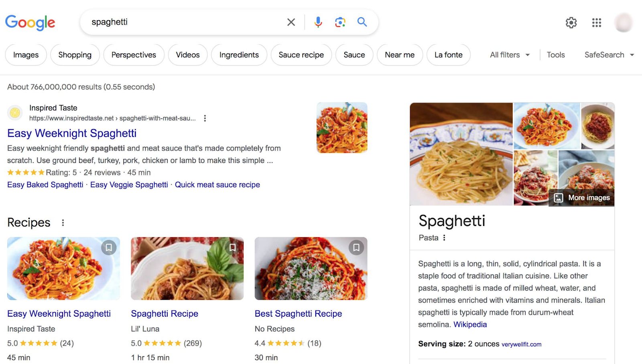This screenshot has height=364, width=642.
Task: Open the spaghetti thumbnail next to the top result
Action: pos(342,128)
